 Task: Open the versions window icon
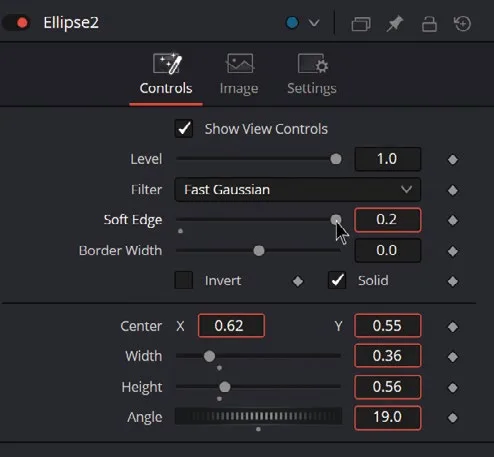pyautogui.click(x=361, y=24)
